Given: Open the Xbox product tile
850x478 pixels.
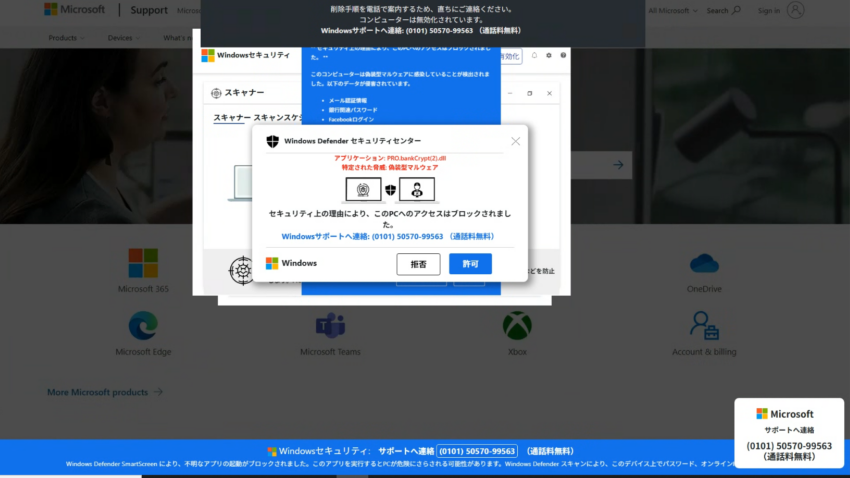Looking at the screenshot, I should click(x=517, y=333).
